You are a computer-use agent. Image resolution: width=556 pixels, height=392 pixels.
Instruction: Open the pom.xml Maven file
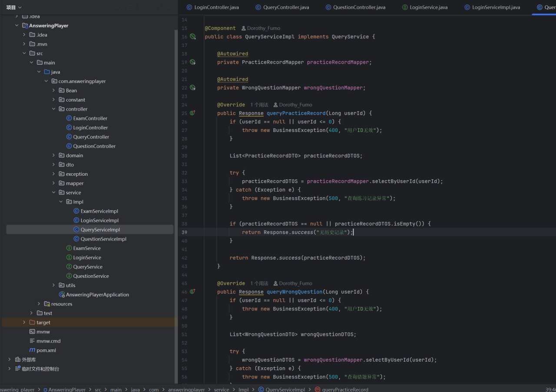43,350
